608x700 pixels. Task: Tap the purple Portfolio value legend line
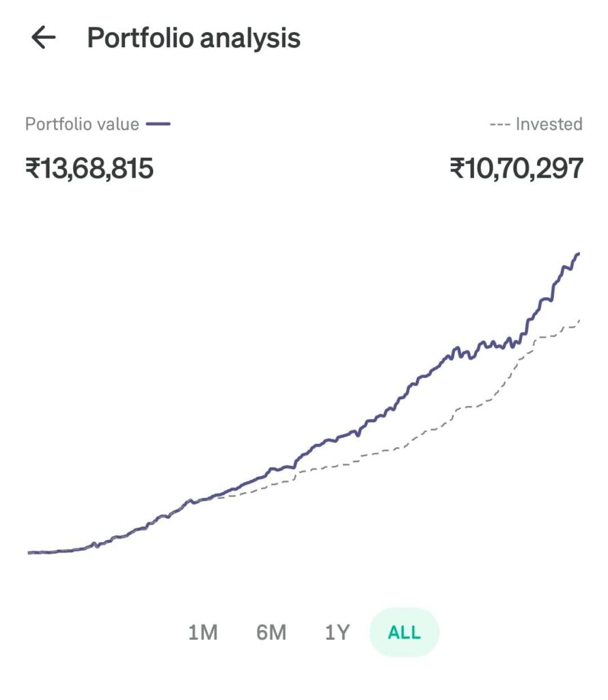click(158, 124)
